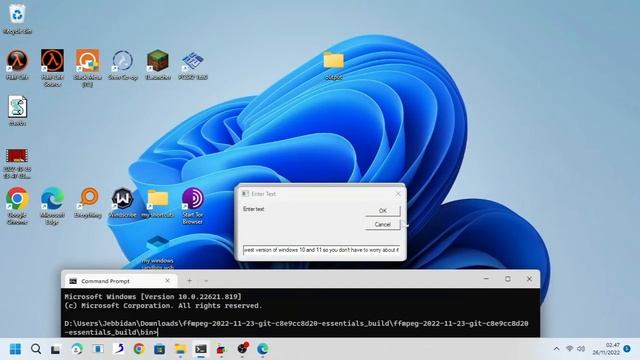Open Microsoft Store from taskbar

pos(159,349)
